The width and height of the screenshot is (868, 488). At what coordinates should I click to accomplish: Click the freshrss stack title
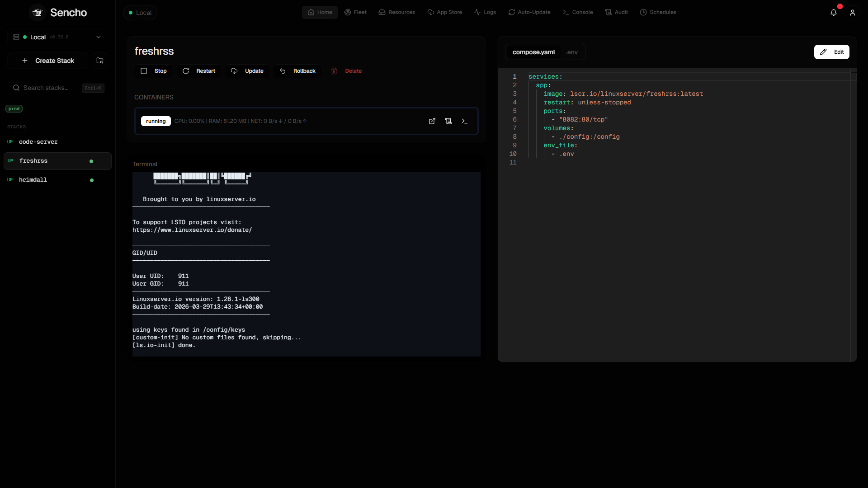click(x=154, y=51)
